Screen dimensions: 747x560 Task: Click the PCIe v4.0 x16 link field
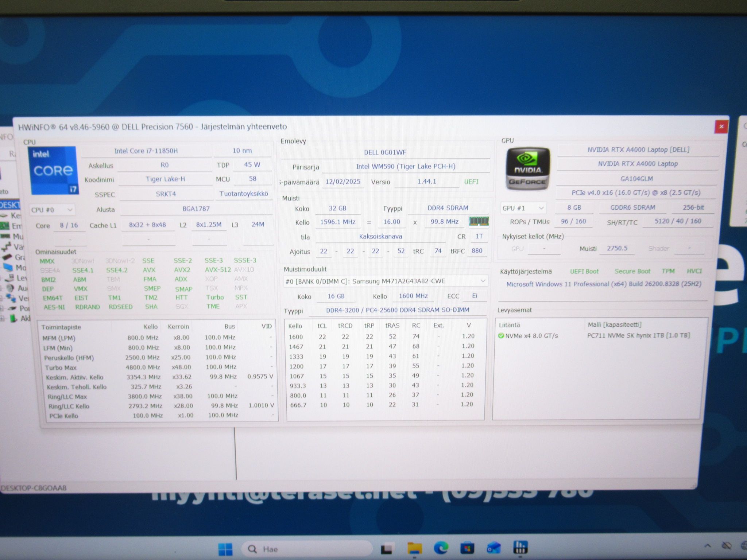[x=635, y=193]
